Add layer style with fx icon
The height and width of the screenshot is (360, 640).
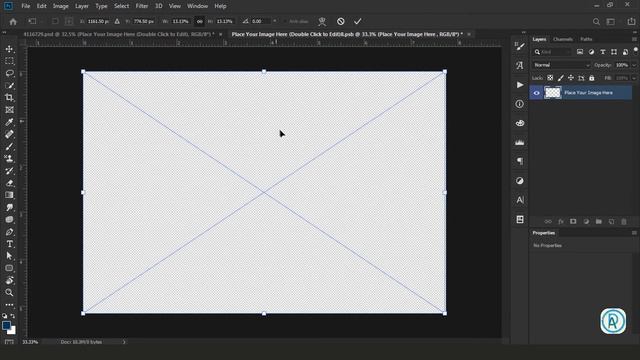(561, 222)
